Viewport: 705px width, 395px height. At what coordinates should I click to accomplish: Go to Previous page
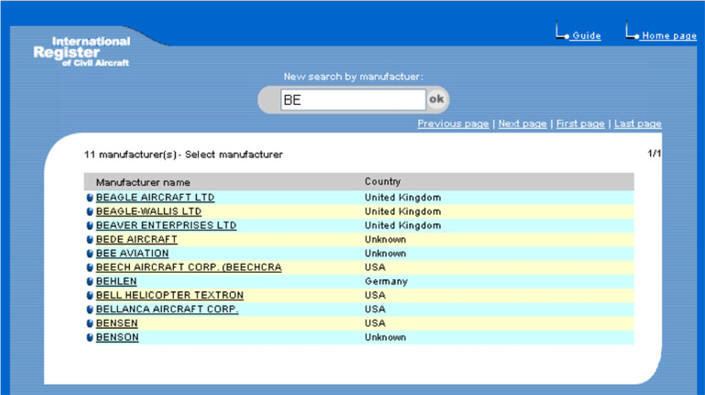pyautogui.click(x=453, y=124)
